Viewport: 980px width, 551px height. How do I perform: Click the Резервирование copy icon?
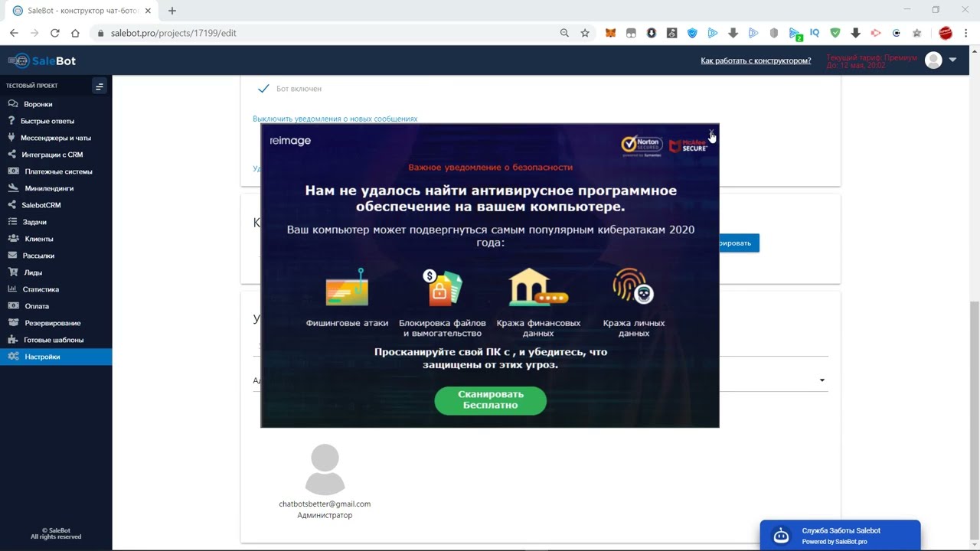click(12, 323)
